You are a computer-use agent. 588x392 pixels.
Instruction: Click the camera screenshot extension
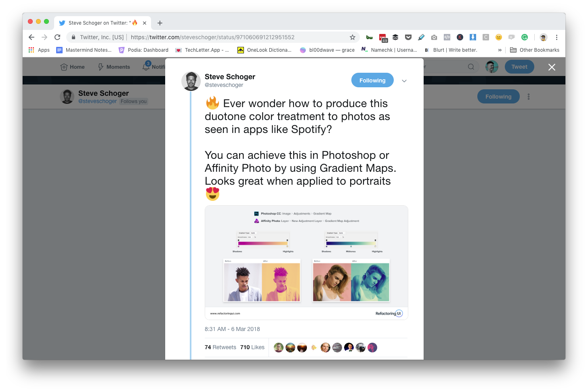[x=434, y=37]
